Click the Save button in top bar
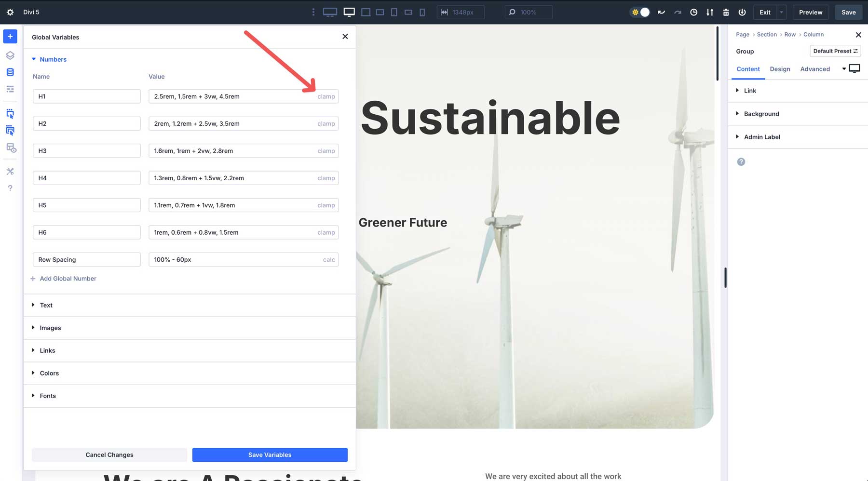Image resolution: width=868 pixels, height=481 pixels. click(849, 12)
